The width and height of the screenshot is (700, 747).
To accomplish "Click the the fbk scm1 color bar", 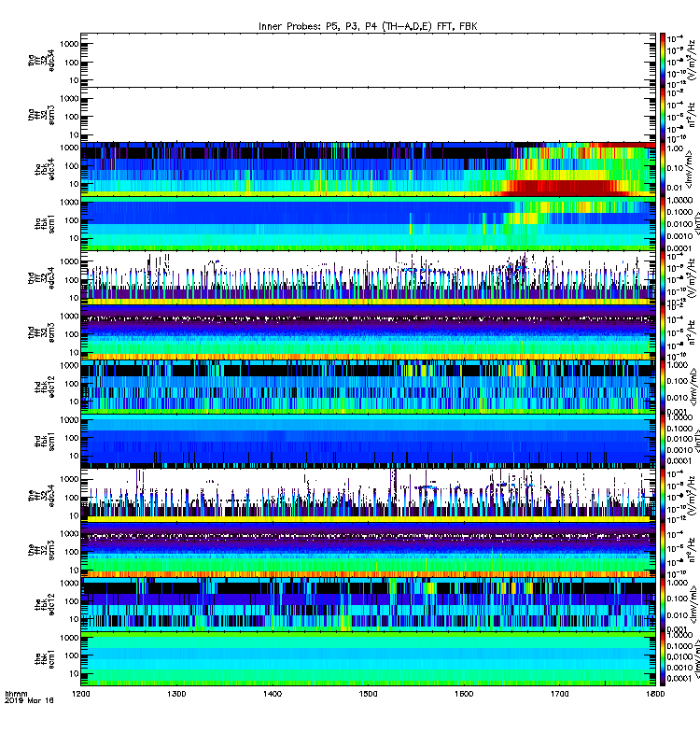I will (662, 659).
